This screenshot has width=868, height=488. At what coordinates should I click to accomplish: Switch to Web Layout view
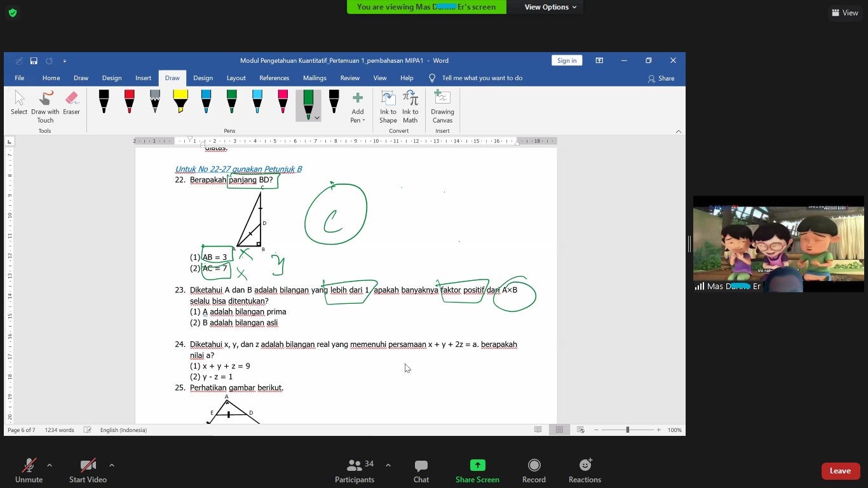pos(580,430)
